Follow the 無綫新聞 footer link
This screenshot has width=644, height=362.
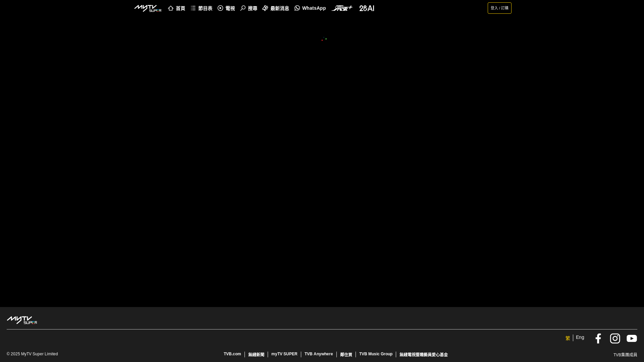point(256,355)
